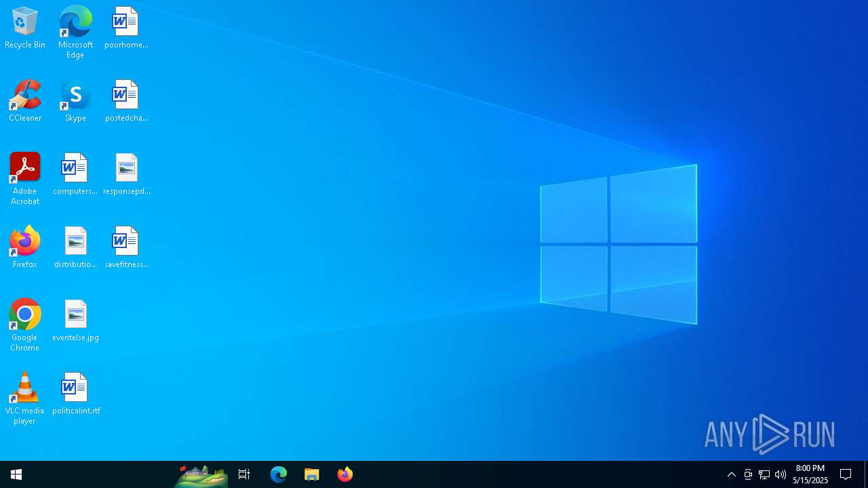
Task: Select the Microsoft Edge desktop shortcut
Action: coord(75,33)
